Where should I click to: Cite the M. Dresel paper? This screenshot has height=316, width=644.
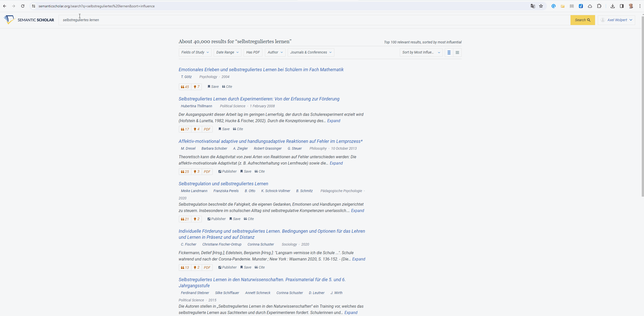coord(260,171)
